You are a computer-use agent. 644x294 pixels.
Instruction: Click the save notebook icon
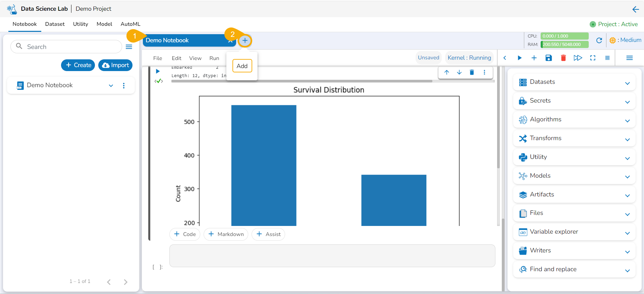pyautogui.click(x=548, y=58)
